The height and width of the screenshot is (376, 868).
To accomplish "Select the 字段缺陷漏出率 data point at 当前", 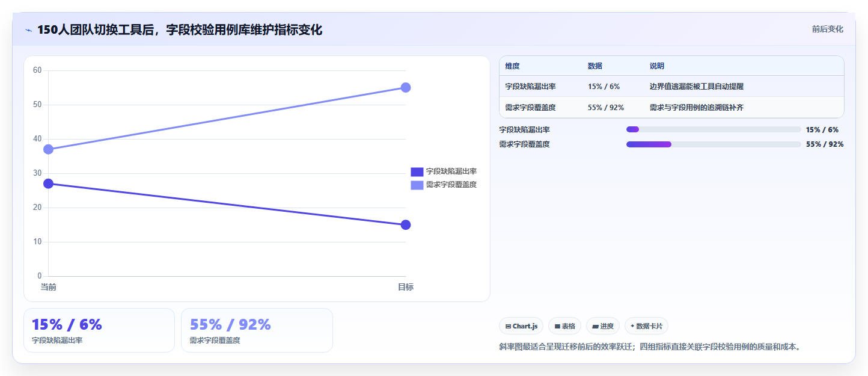I will coord(49,183).
